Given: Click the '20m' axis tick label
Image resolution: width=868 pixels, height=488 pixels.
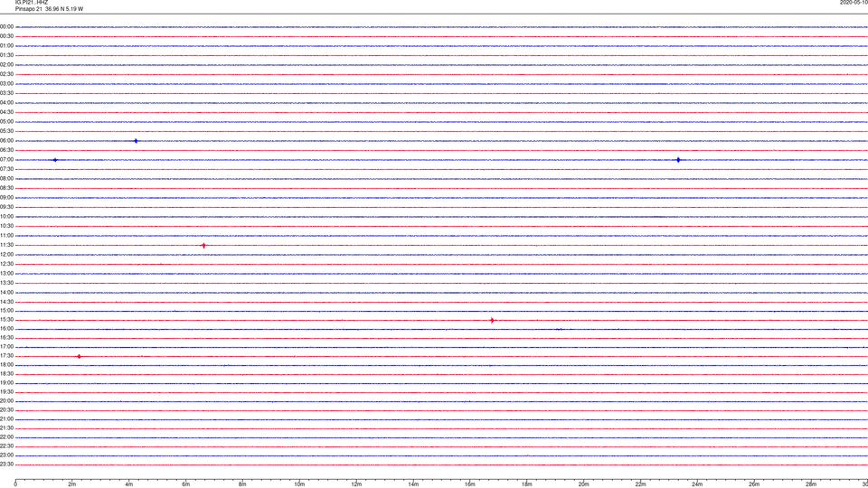Looking at the screenshot, I should tap(584, 484).
